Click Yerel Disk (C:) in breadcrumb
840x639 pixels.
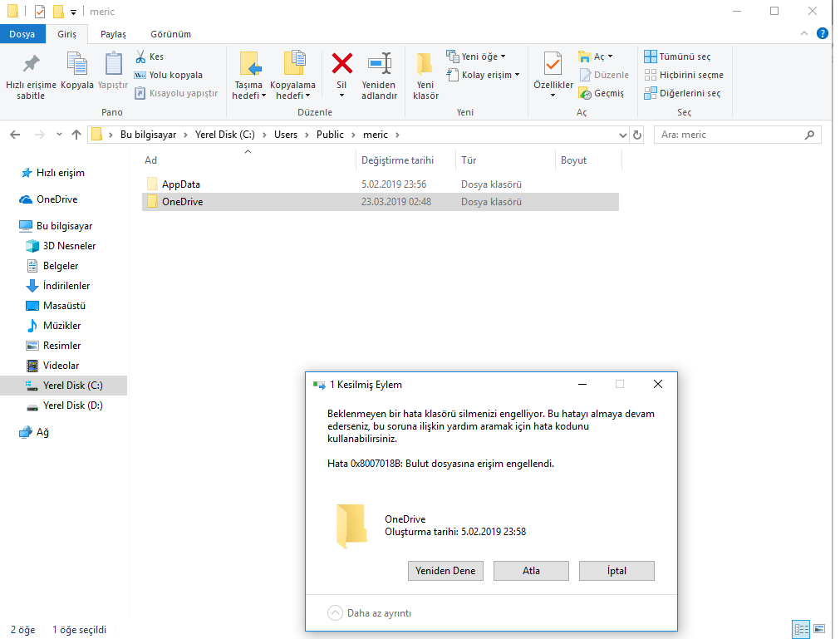[225, 135]
